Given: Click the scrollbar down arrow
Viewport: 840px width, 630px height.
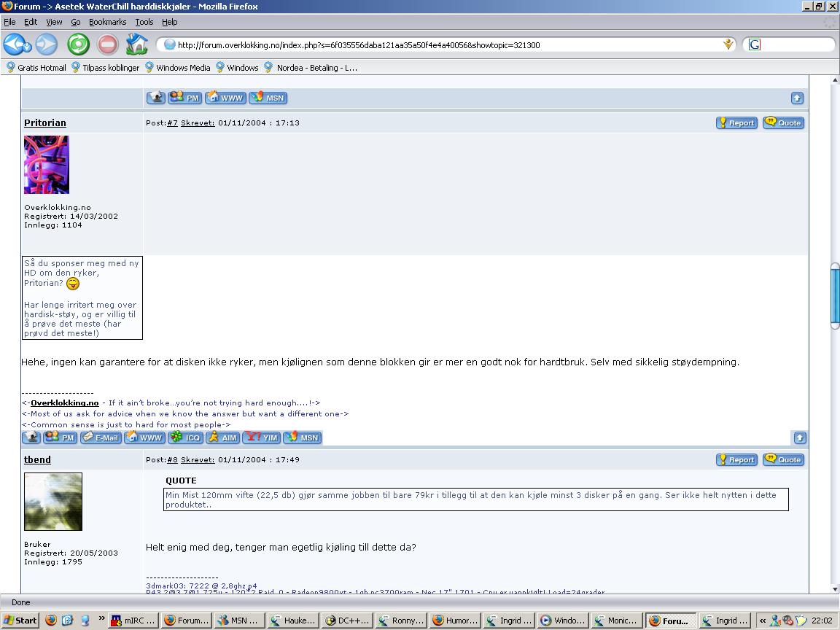Looking at the screenshot, I should pyautogui.click(x=835, y=588).
